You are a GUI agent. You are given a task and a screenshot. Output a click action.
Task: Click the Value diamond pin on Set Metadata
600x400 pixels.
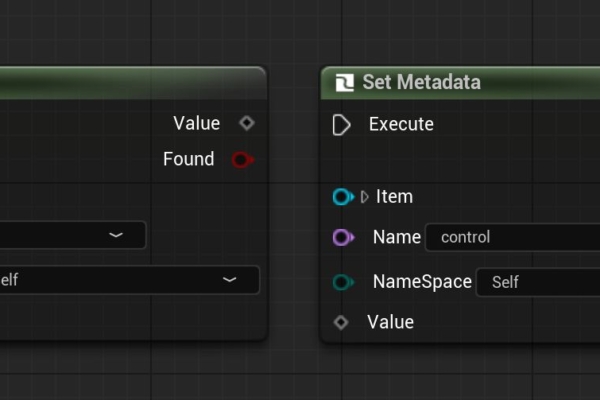point(341,322)
